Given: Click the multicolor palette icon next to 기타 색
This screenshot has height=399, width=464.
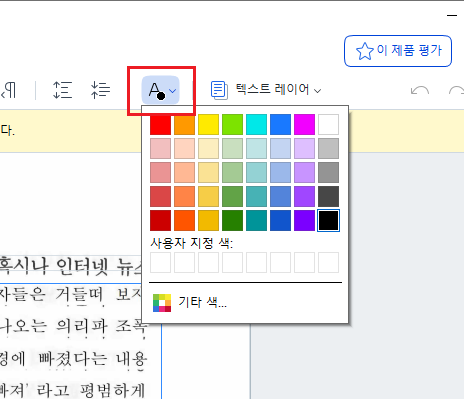Looking at the screenshot, I should 162,303.
